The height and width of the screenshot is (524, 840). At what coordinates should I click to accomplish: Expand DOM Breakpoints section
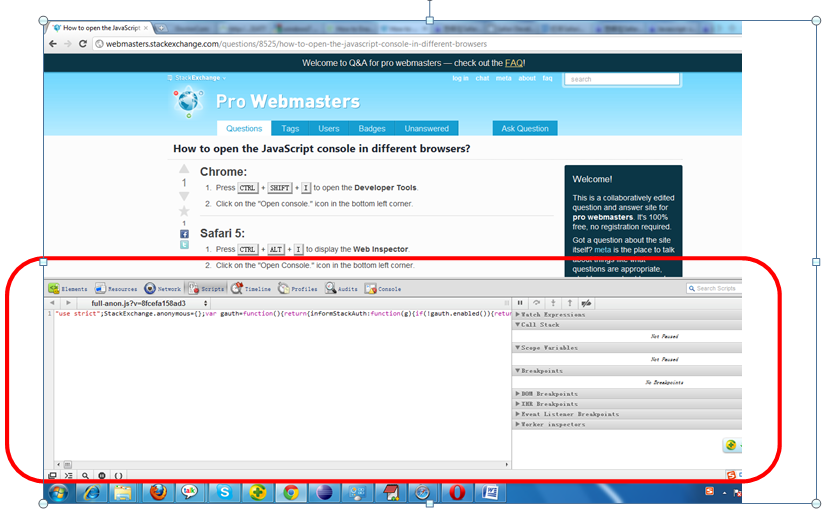click(627, 394)
